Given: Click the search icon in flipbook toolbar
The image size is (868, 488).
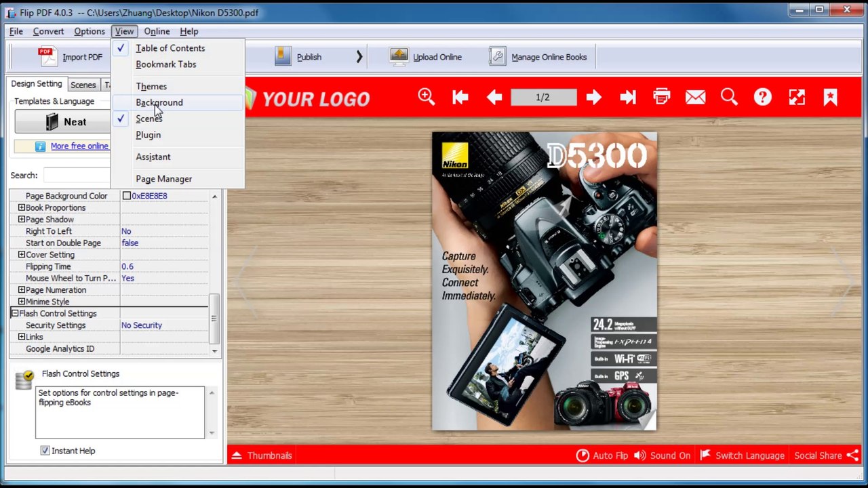Looking at the screenshot, I should pyautogui.click(x=729, y=97).
